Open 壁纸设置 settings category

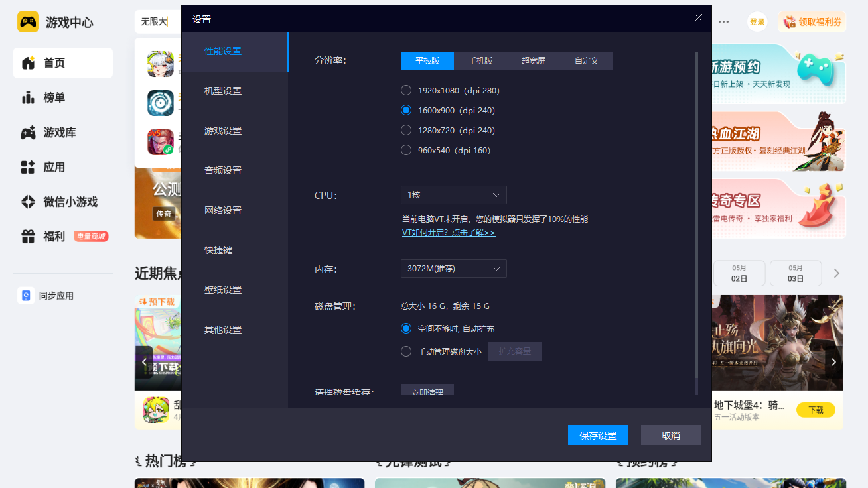pyautogui.click(x=235, y=290)
